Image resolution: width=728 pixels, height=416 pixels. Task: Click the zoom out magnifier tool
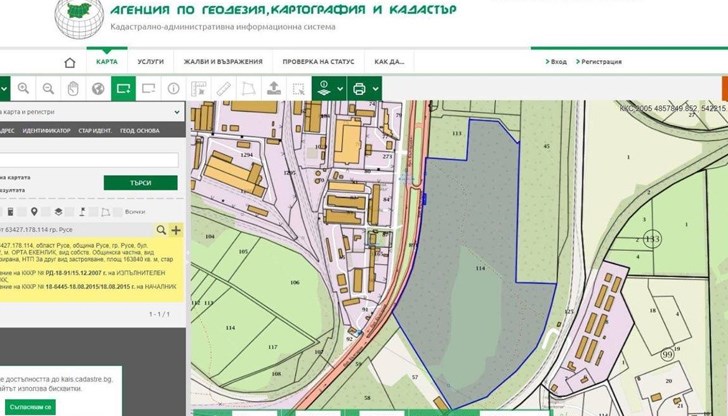tap(48, 88)
